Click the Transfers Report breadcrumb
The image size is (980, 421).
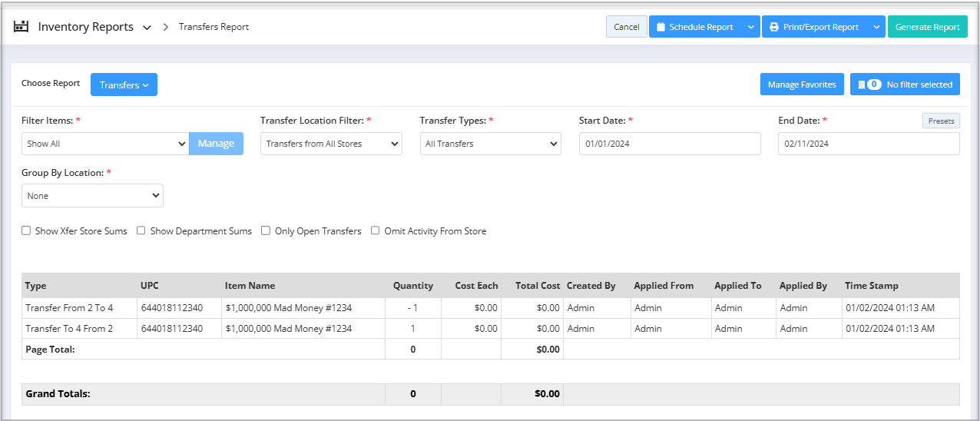tap(214, 27)
